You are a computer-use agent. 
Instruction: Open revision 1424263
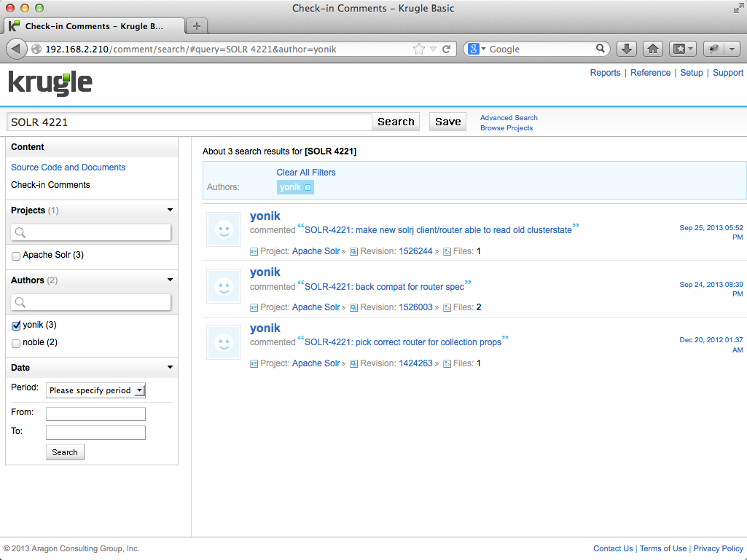(415, 363)
